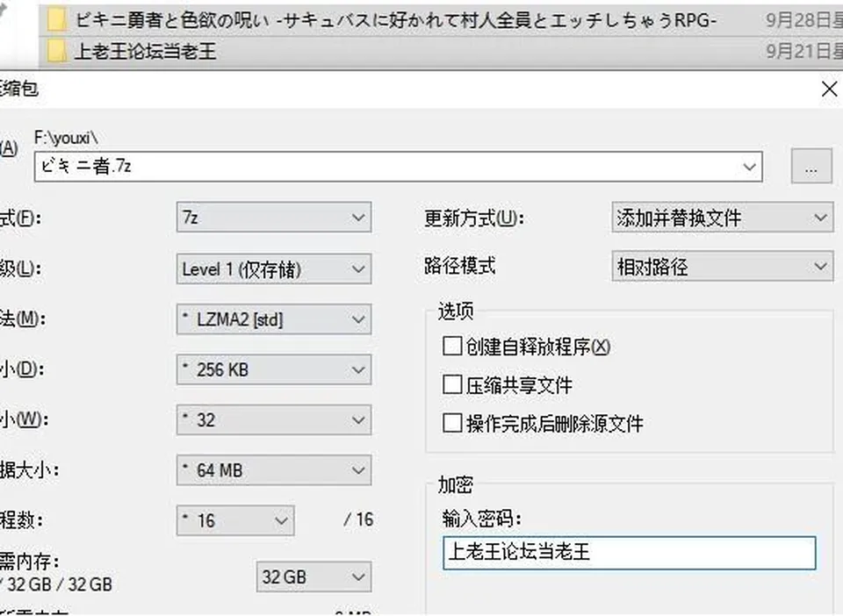Image resolution: width=843 pixels, height=616 pixels.
Task: Click the 加密 group heading
Action: point(456,484)
